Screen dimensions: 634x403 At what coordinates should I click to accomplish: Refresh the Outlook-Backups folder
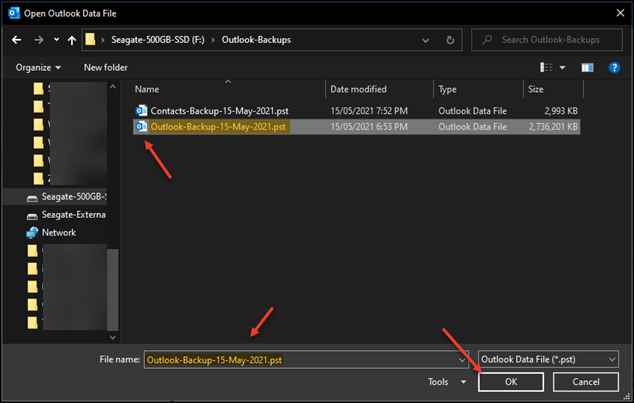pos(450,40)
